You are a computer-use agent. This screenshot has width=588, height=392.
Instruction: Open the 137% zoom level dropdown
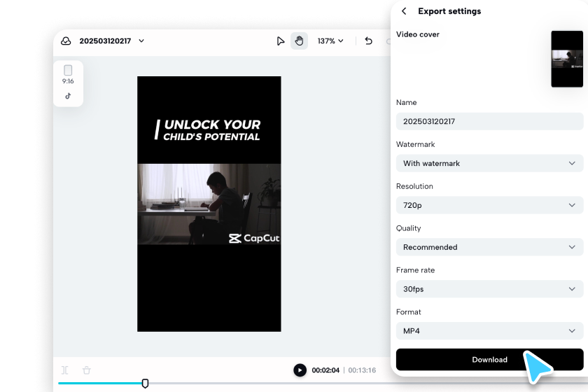[x=330, y=41]
